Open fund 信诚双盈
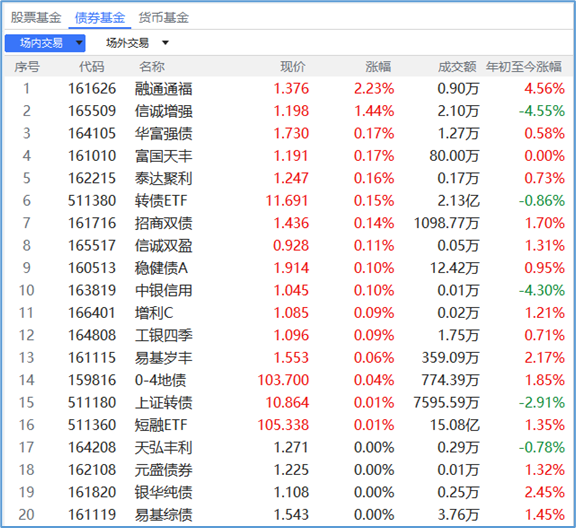Image resolution: width=576 pixels, height=528 pixels. 163,245
